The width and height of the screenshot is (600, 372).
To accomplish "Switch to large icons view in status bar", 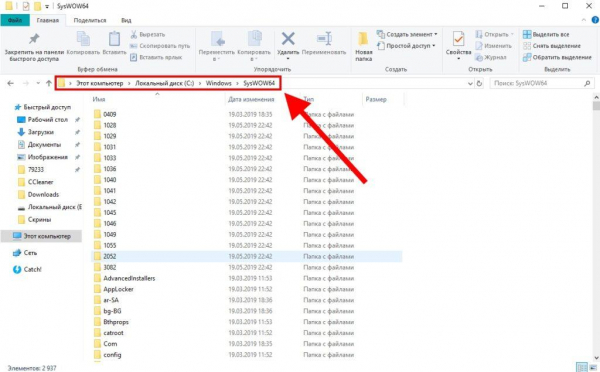I will [x=593, y=367].
